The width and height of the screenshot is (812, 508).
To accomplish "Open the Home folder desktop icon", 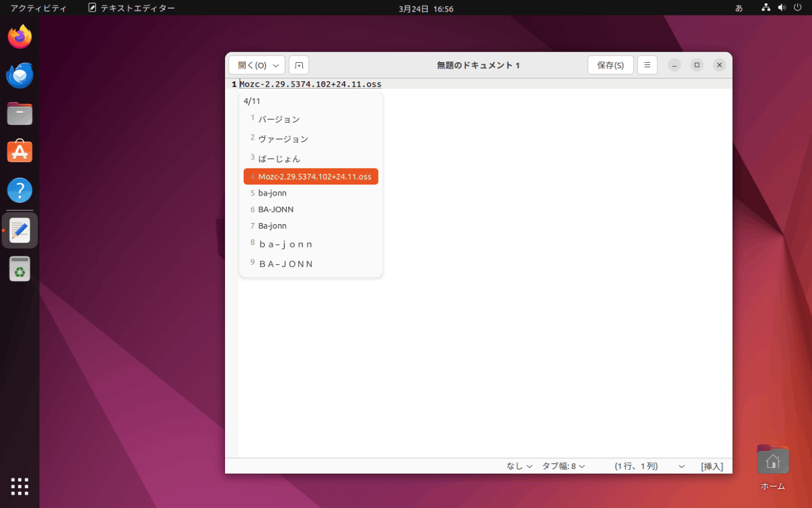I will 773,467.
